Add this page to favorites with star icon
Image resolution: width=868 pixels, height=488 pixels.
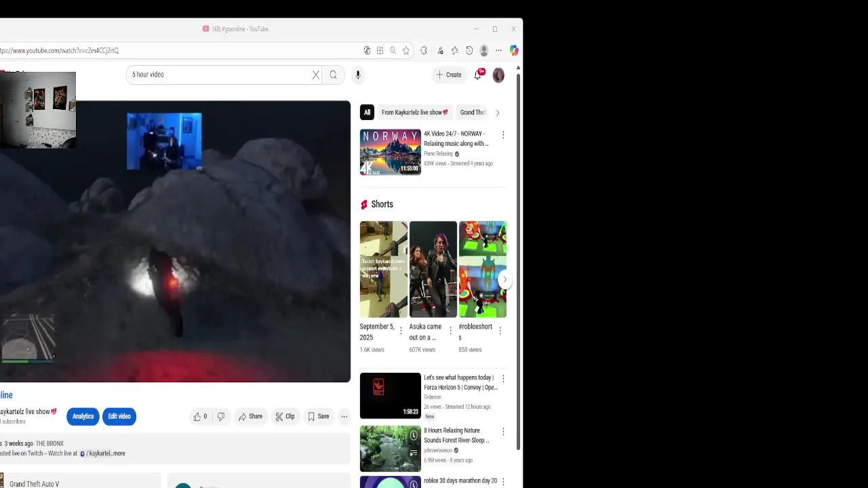pos(406,50)
